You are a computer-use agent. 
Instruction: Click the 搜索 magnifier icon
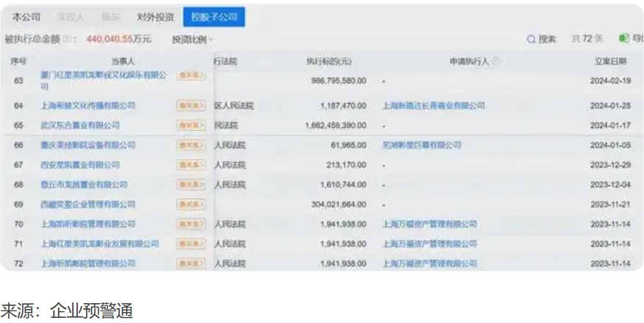pos(531,39)
